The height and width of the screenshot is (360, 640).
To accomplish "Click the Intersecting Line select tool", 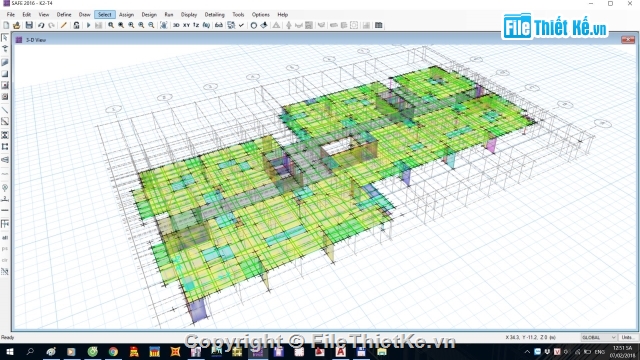I will click(5, 271).
